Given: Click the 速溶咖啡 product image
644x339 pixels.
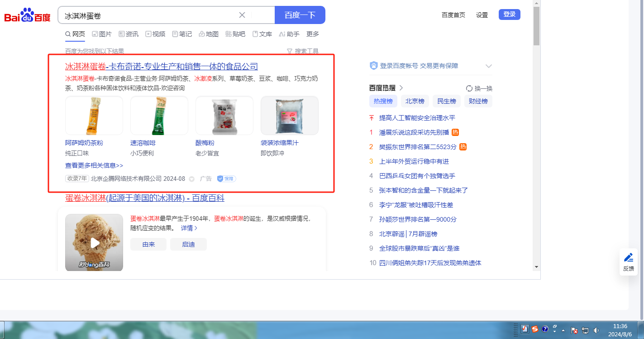Looking at the screenshot, I should coord(159,116).
